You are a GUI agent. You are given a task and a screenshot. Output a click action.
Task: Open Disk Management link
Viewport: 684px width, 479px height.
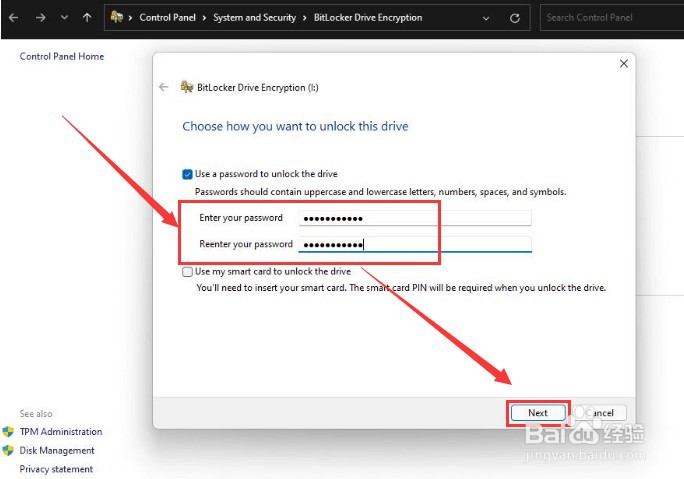(57, 450)
